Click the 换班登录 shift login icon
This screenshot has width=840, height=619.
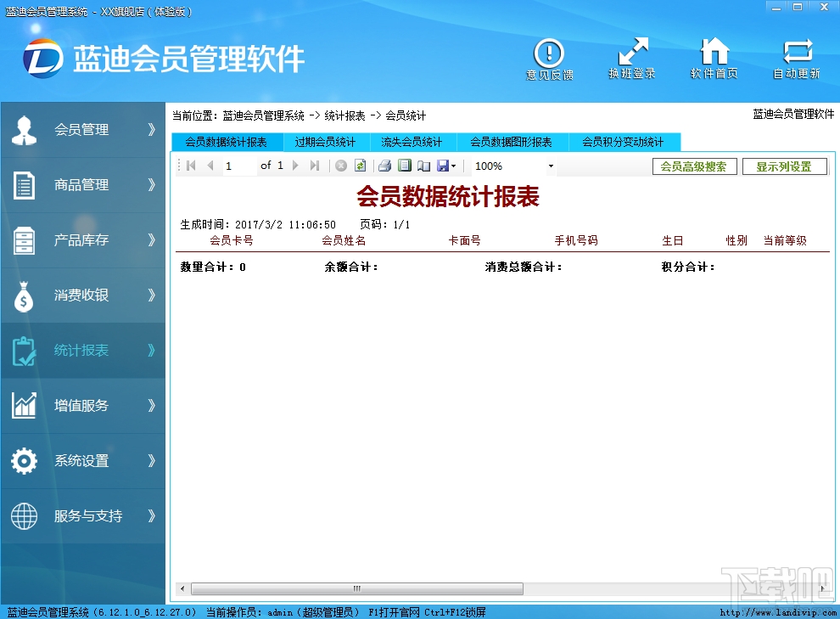631,58
